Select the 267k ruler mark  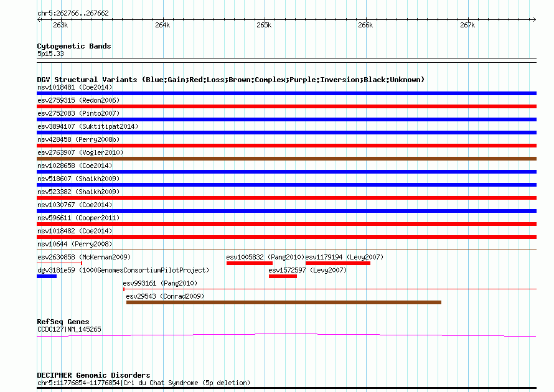[467, 26]
